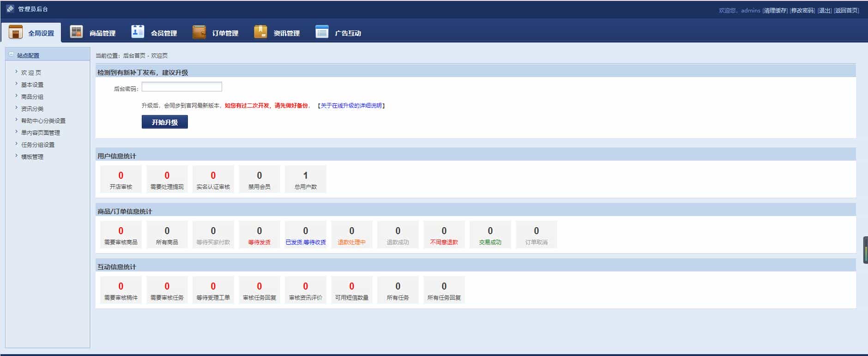Open 帮助中心分类设置 sidebar item
Image resolution: width=868 pixels, height=356 pixels.
pyautogui.click(x=43, y=121)
